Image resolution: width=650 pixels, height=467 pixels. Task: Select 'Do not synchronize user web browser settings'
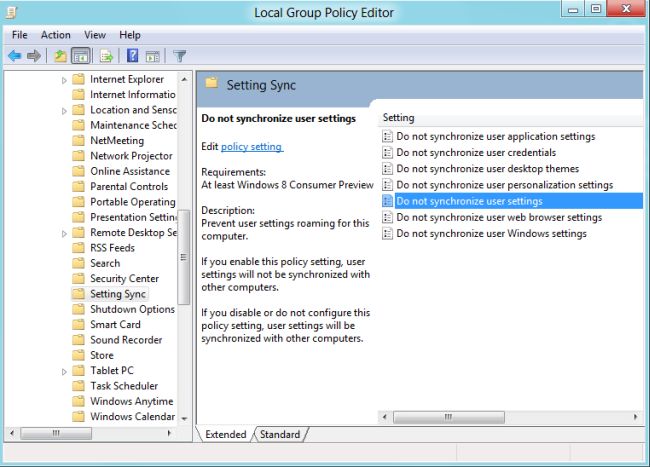pos(499,217)
